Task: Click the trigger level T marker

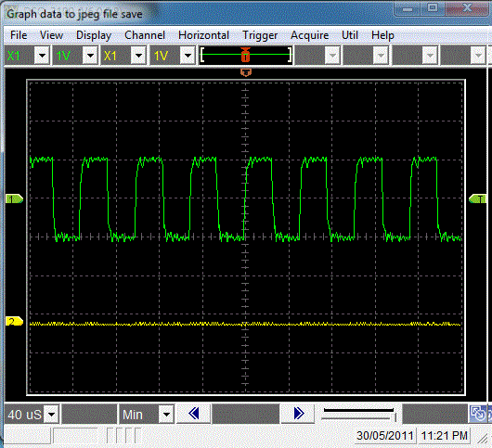Action: pyautogui.click(x=477, y=198)
